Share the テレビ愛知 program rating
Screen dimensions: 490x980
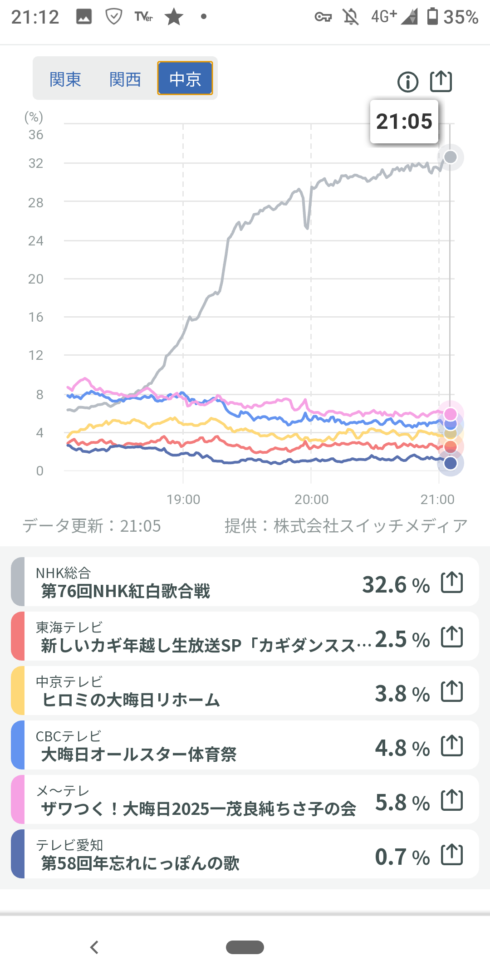pyautogui.click(x=452, y=855)
